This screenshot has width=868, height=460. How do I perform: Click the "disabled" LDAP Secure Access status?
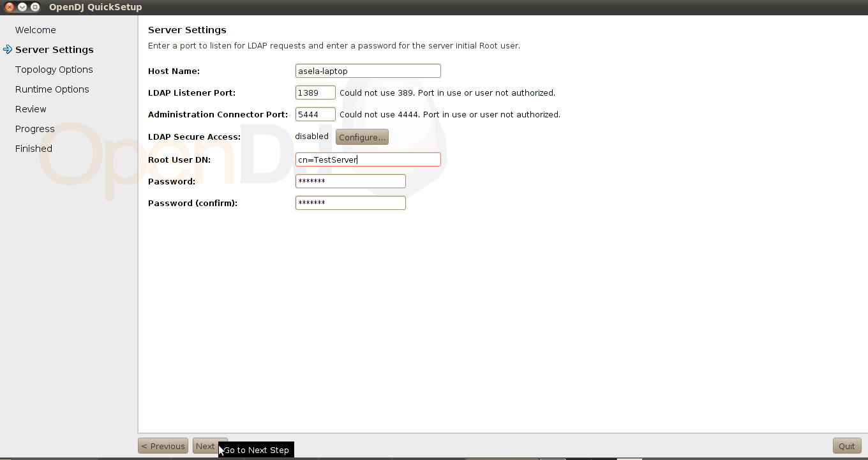pyautogui.click(x=311, y=137)
